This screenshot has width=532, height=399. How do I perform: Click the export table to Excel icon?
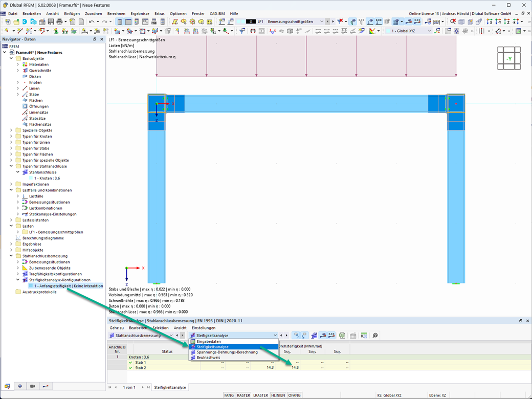pyautogui.click(x=342, y=335)
